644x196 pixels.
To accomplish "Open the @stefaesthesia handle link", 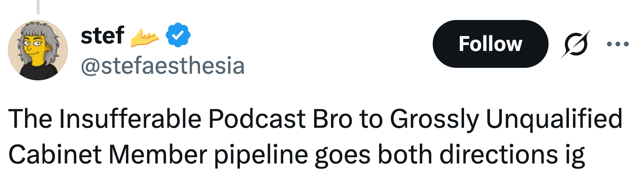I will coord(162,66).
